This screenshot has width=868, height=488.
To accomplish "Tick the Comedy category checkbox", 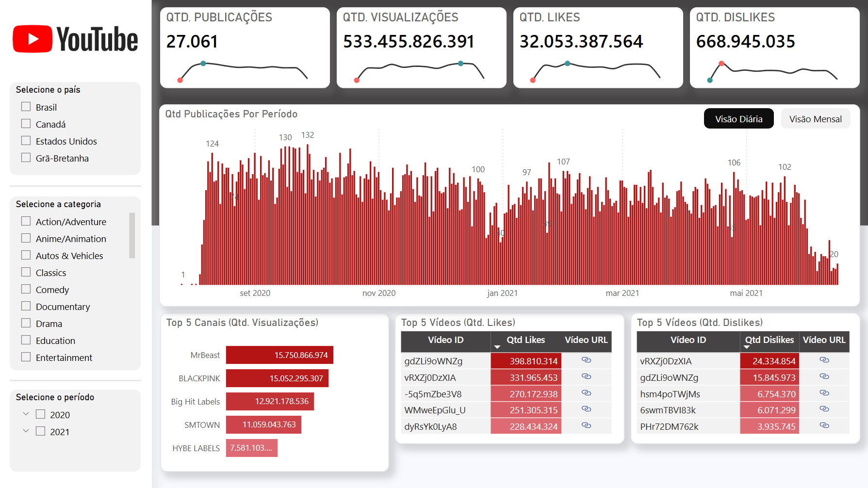I will click(26, 289).
